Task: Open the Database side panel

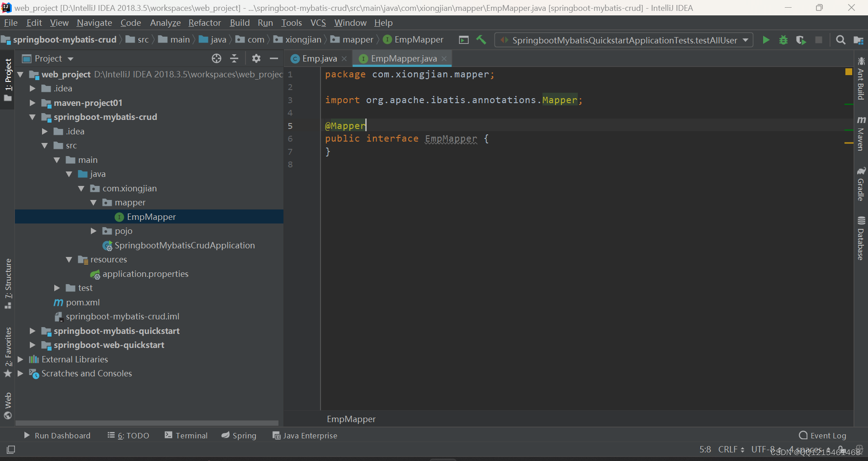Action: [861, 238]
